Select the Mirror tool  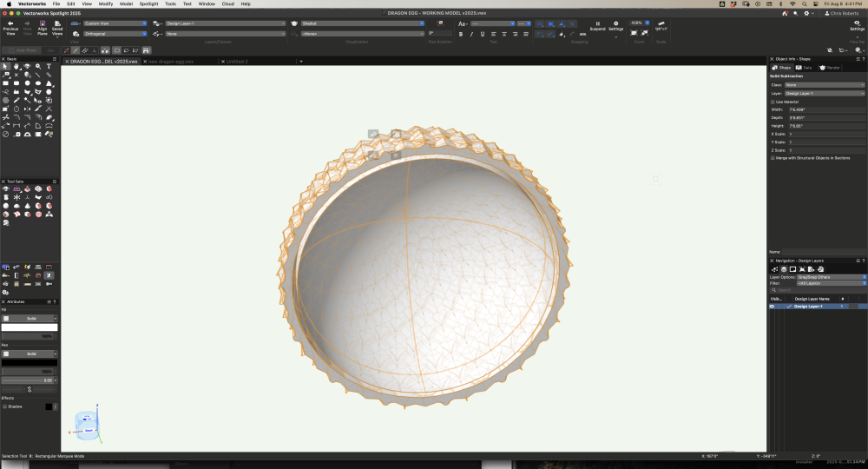(x=27, y=109)
